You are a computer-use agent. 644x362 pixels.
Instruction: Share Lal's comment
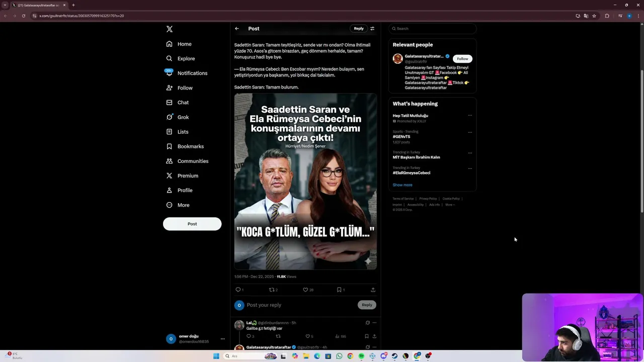pos(374,336)
